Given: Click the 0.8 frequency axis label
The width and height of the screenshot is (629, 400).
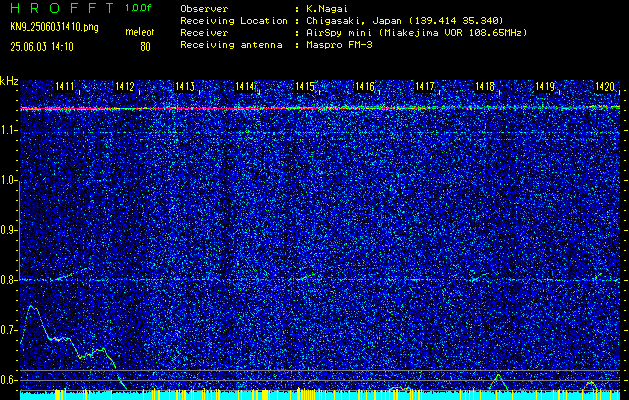Looking at the screenshot, I should pyautogui.click(x=8, y=280).
